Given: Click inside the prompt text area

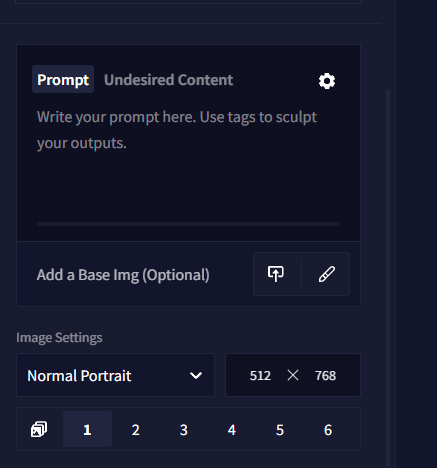Looking at the screenshot, I should (x=188, y=163).
